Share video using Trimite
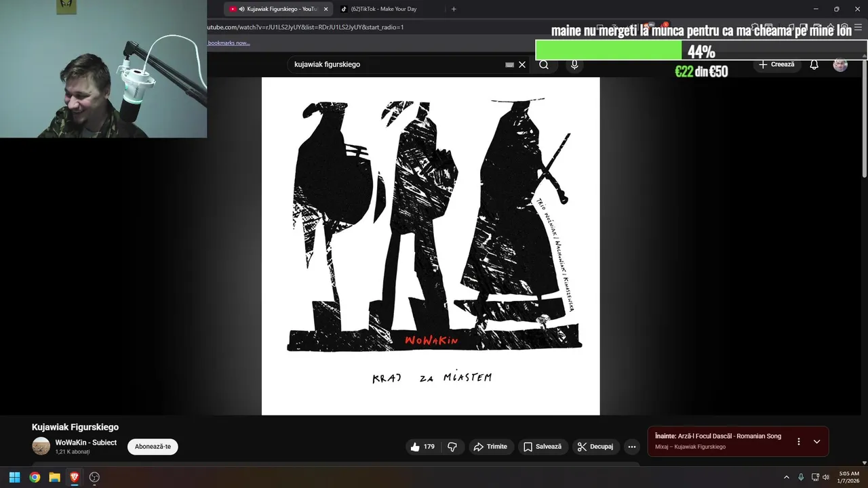Image resolution: width=868 pixels, height=488 pixels. click(490, 447)
